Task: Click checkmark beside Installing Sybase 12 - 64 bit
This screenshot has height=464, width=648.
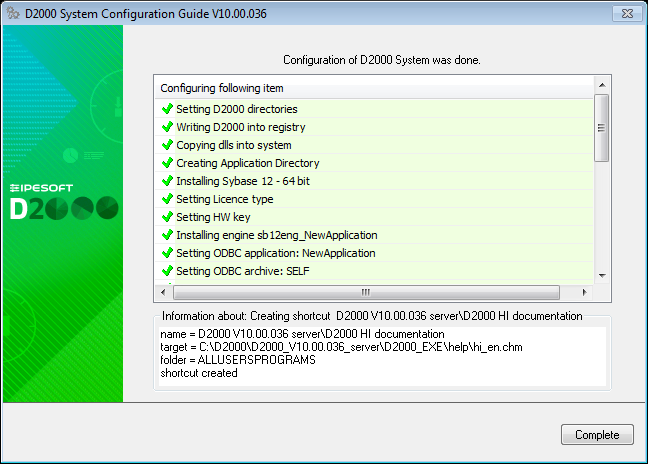Action: [x=167, y=181]
